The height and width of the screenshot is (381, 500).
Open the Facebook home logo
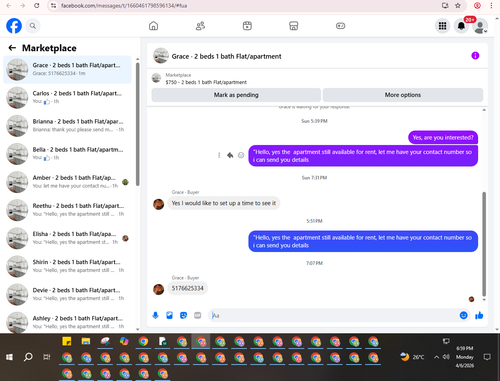tap(14, 26)
